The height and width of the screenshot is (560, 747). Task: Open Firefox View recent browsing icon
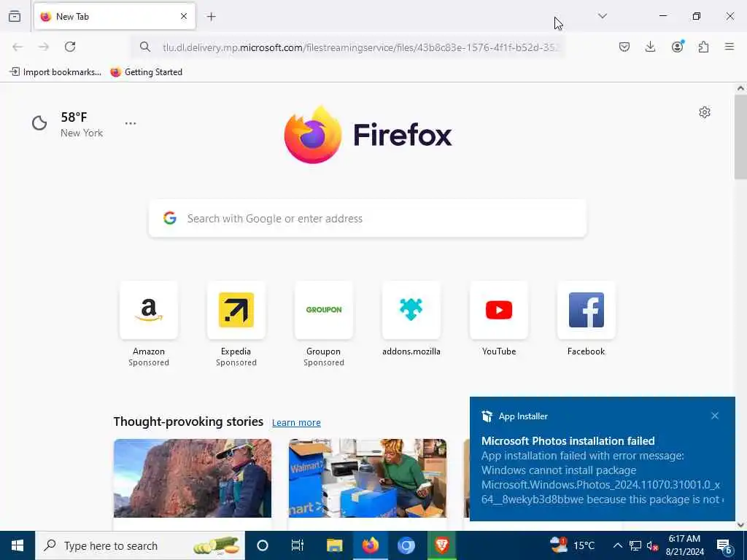click(15, 16)
